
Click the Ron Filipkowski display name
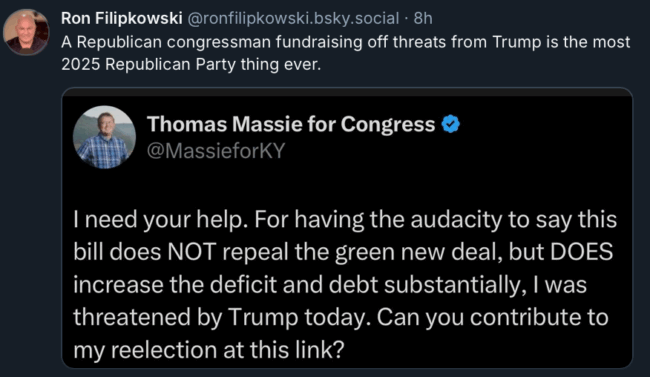pyautogui.click(x=121, y=18)
